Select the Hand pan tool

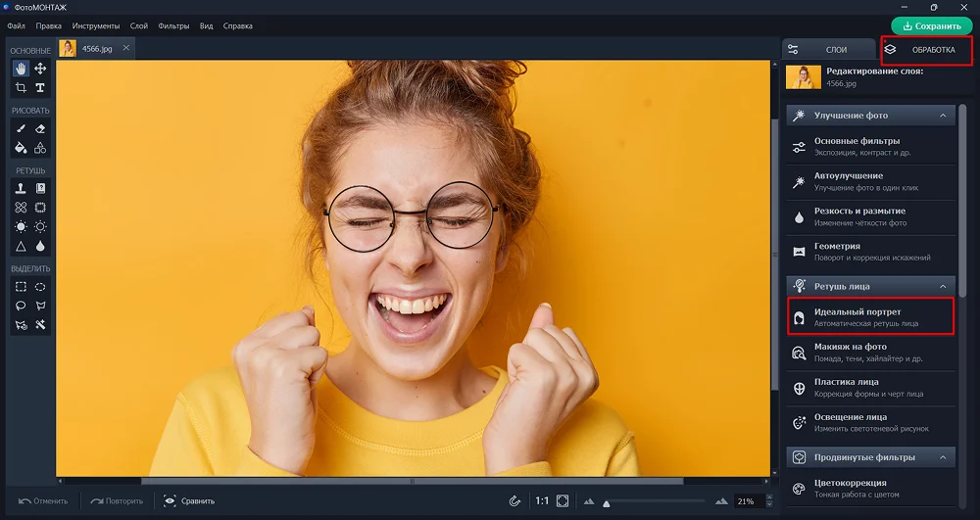tap(21, 69)
